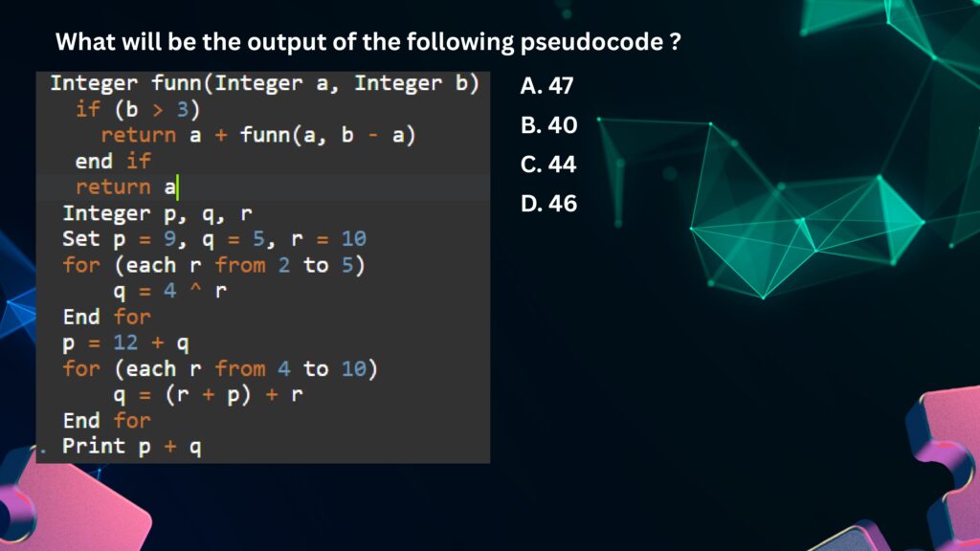
Task: Click the 'Set p = 9, q = 5, r = 10' line
Action: point(214,238)
